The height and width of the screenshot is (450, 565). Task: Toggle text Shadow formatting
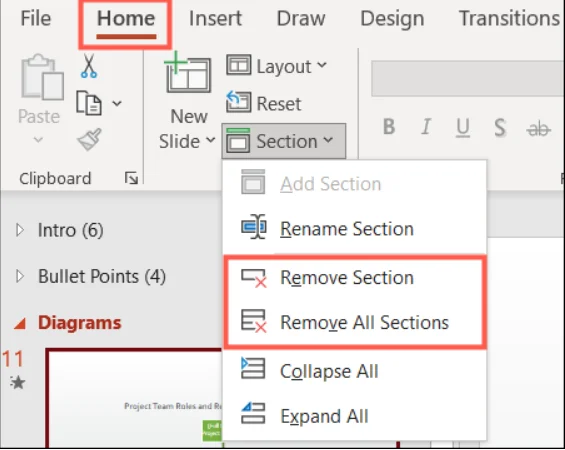[x=500, y=127]
